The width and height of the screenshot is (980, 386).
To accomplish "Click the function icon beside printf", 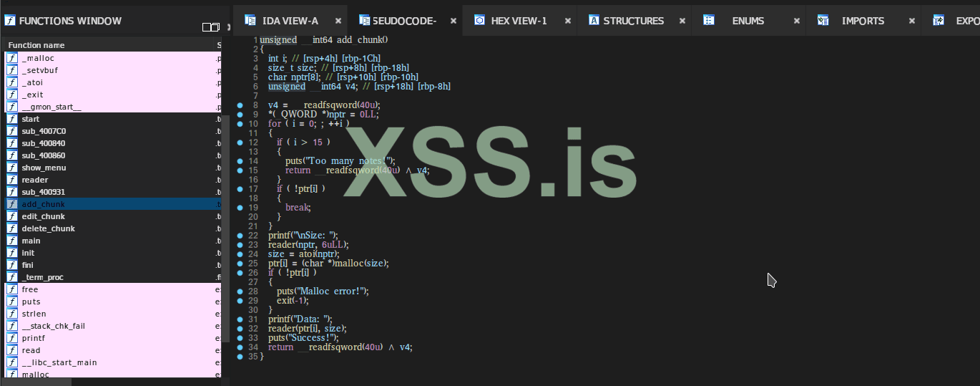I will click(x=12, y=338).
